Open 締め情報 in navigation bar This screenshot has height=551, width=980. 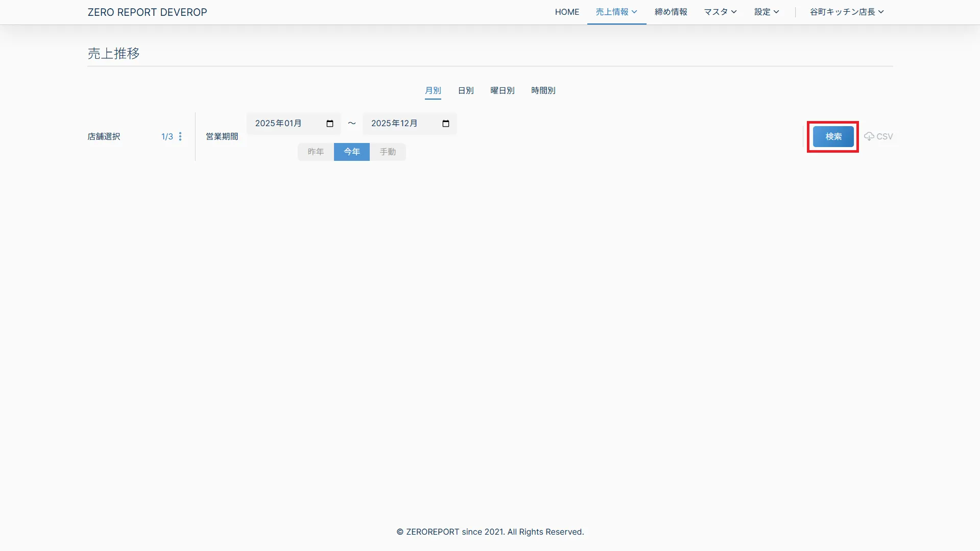(x=671, y=12)
